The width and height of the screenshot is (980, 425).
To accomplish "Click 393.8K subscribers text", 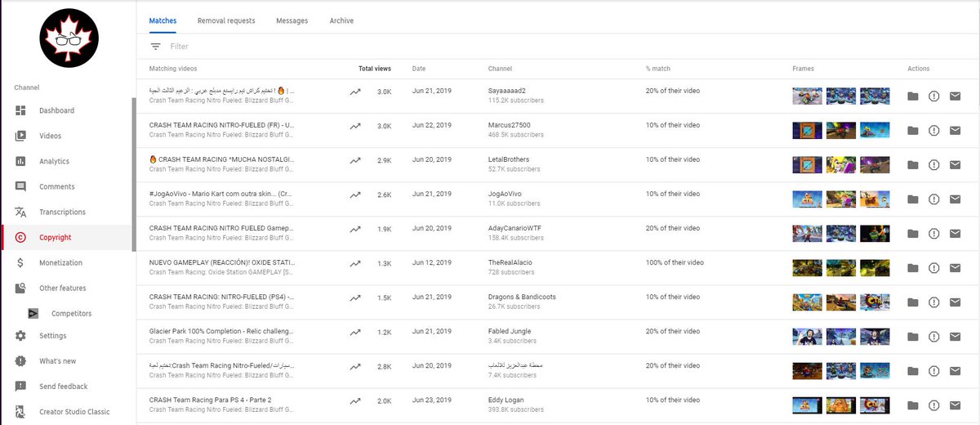I will (518, 409).
